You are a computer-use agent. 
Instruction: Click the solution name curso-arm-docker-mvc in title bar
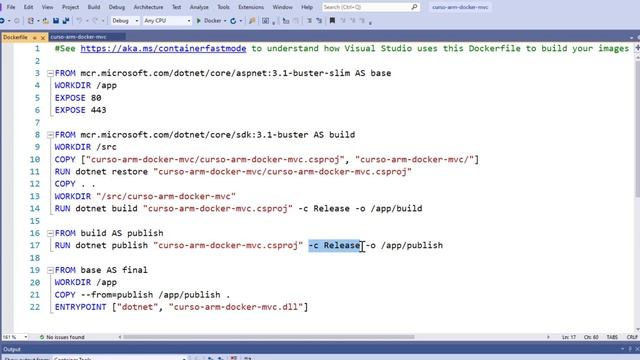(460, 7)
